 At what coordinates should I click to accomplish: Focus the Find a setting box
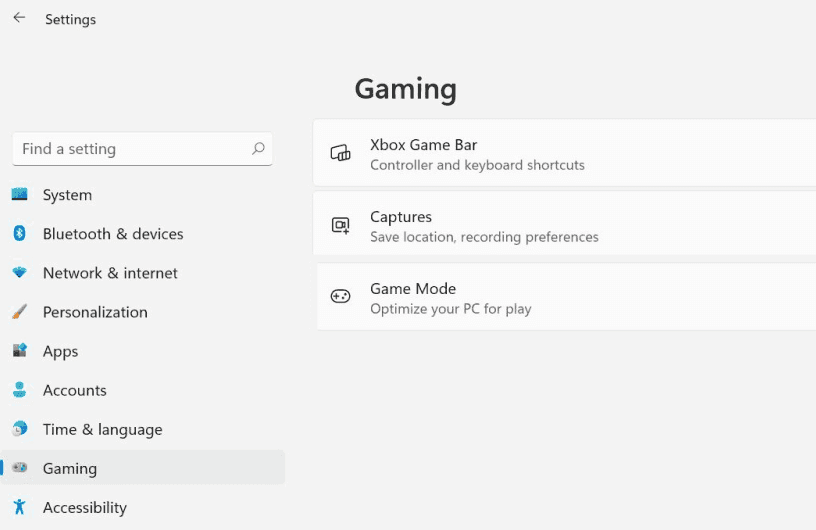(142, 149)
